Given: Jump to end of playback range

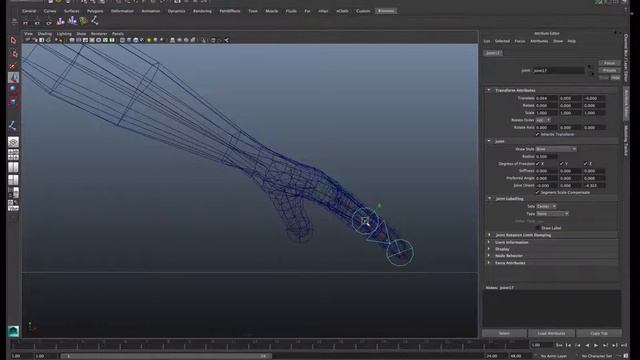Looking at the screenshot, I should [x=624, y=345].
